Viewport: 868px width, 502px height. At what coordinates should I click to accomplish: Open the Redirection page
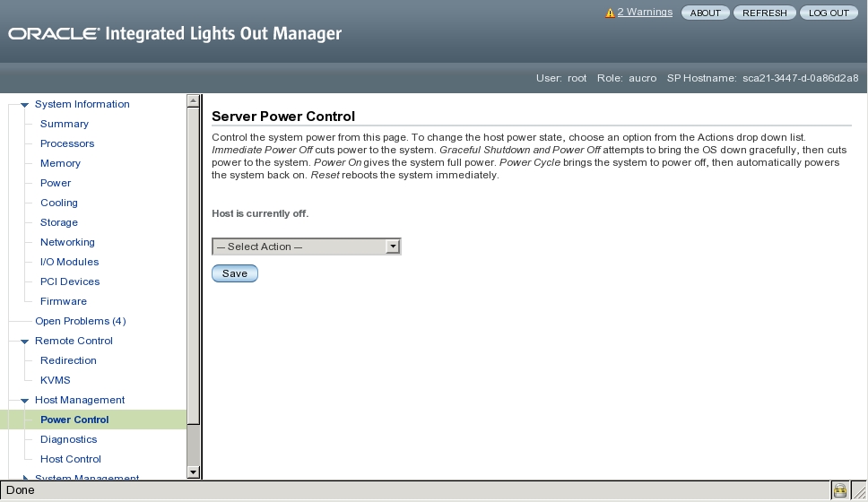68,361
